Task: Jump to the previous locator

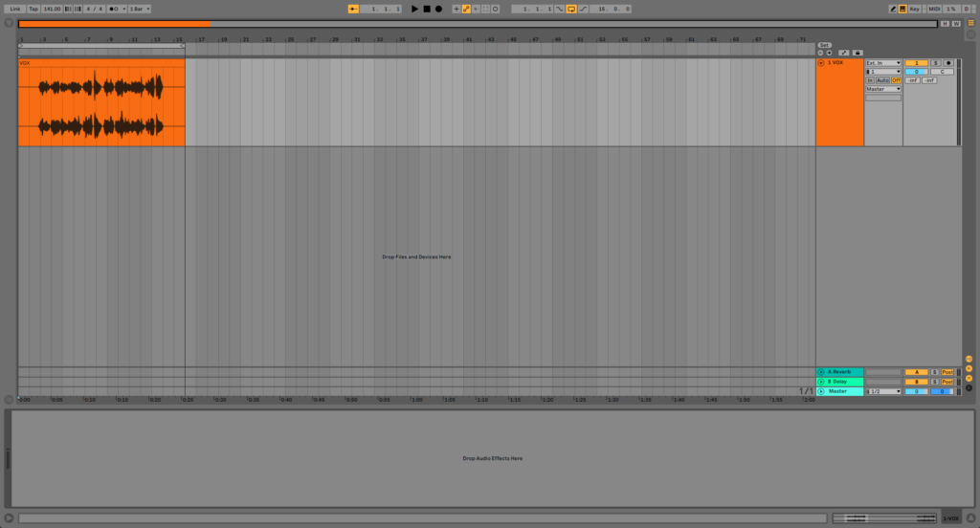Action: pyautogui.click(x=820, y=54)
